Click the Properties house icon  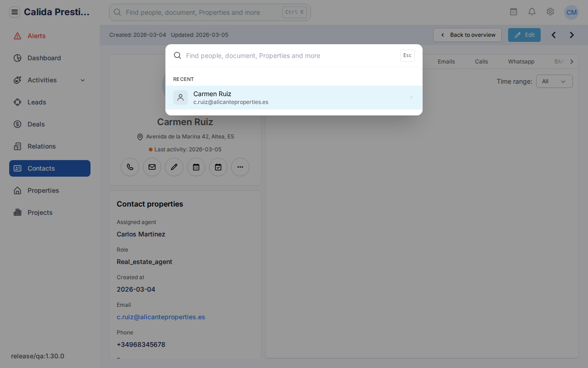[17, 190]
